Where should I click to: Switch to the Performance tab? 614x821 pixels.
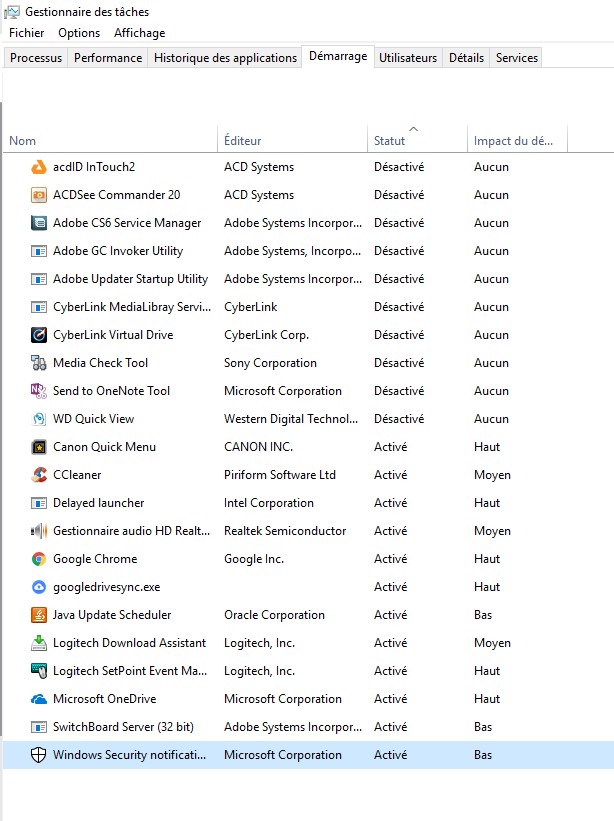coord(108,58)
